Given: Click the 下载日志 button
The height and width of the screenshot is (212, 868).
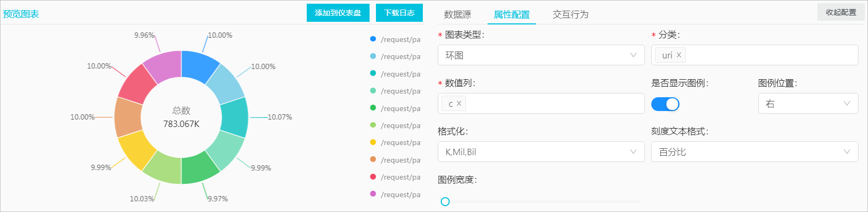Looking at the screenshot, I should tap(399, 13).
